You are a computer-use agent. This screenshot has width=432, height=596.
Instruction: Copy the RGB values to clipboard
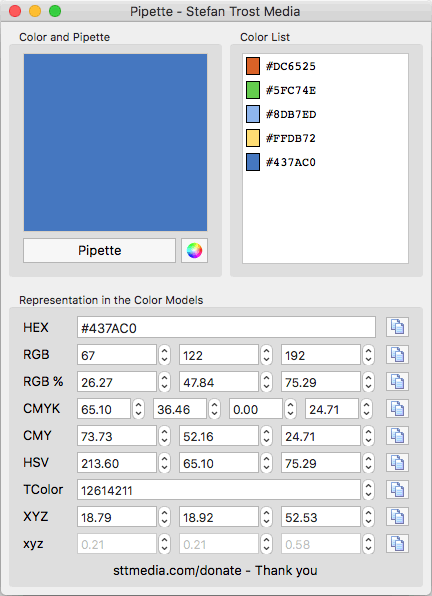397,355
